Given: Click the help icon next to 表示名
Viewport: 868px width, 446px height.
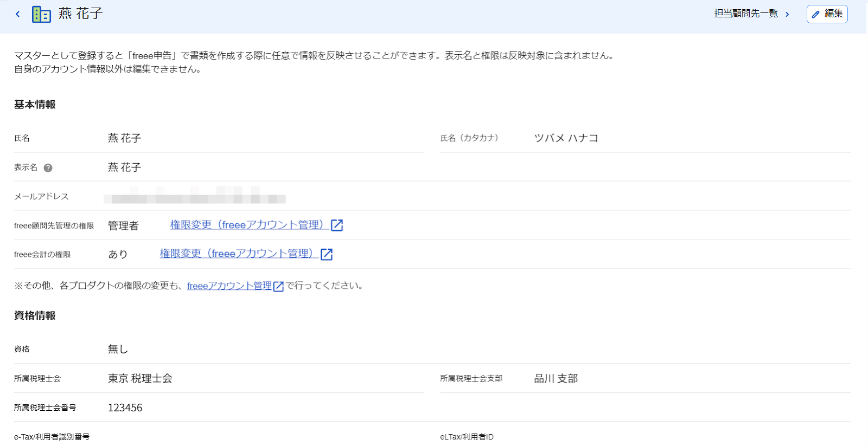Looking at the screenshot, I should coord(48,168).
